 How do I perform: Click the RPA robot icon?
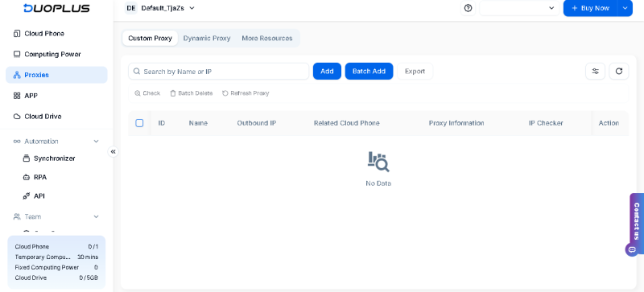coord(27,178)
